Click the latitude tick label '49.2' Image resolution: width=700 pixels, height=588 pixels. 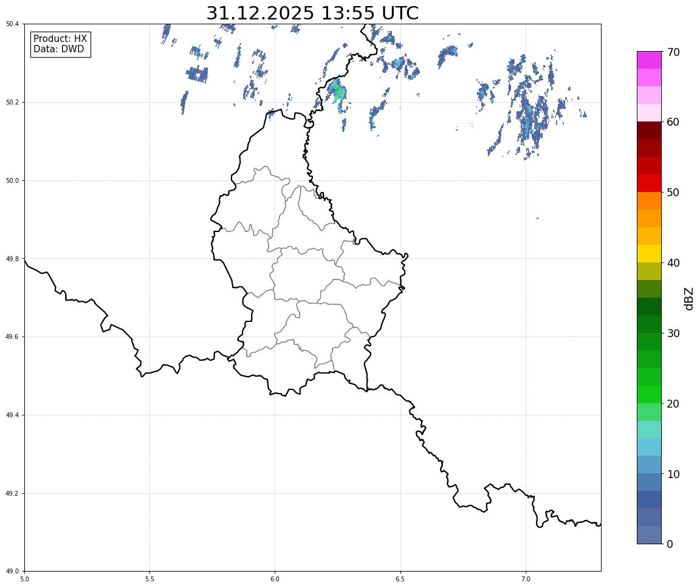click(x=12, y=493)
